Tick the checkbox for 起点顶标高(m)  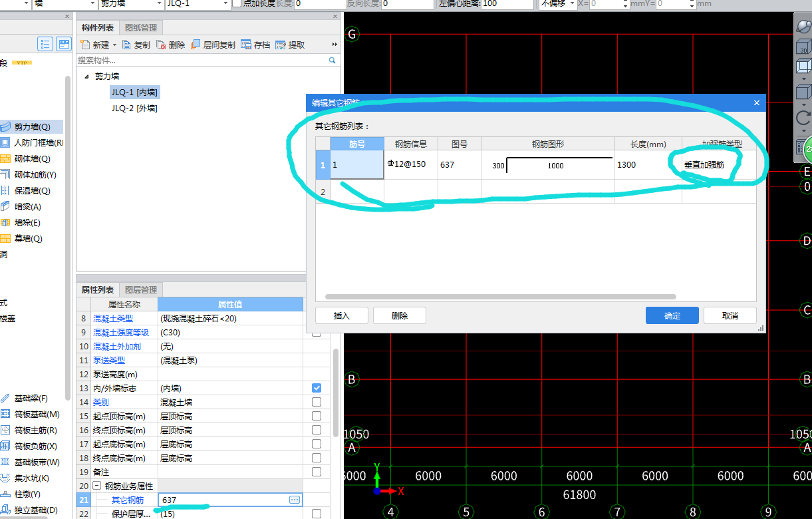tap(317, 416)
